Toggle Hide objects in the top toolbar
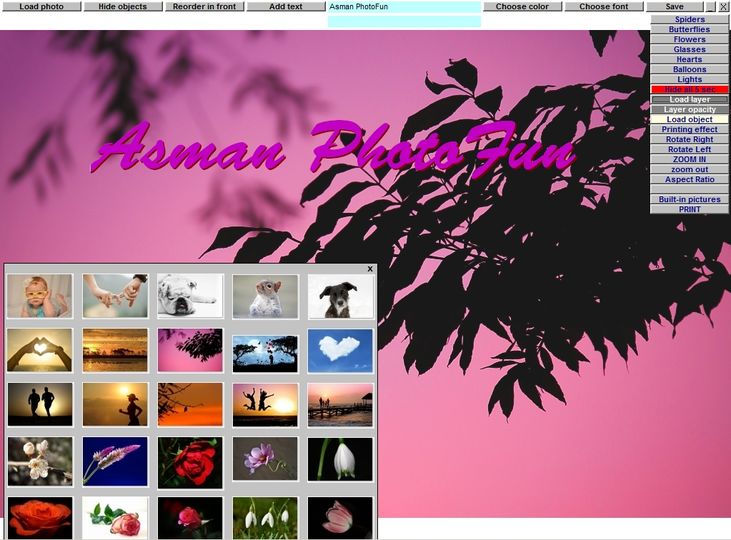Image resolution: width=731 pixels, height=540 pixels. point(122,7)
